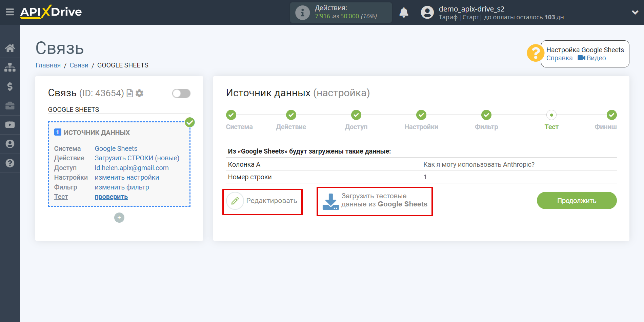
Task: Click the ld.helen.apix@gmail.com access link
Action: tap(132, 168)
